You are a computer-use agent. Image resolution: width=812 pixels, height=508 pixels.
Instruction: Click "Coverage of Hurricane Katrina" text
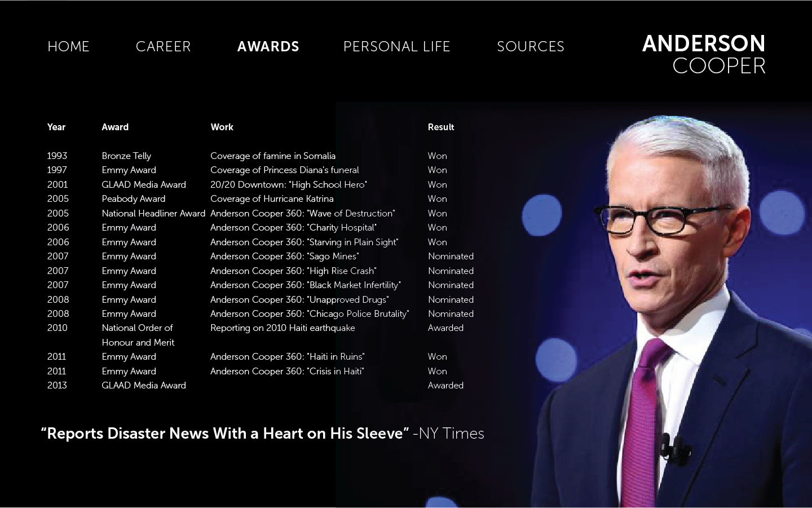(272, 198)
